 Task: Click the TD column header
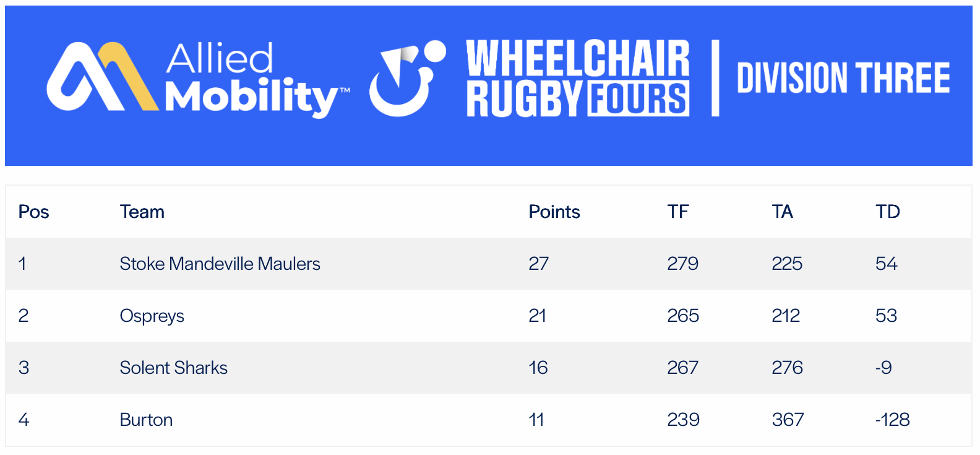[x=888, y=212]
